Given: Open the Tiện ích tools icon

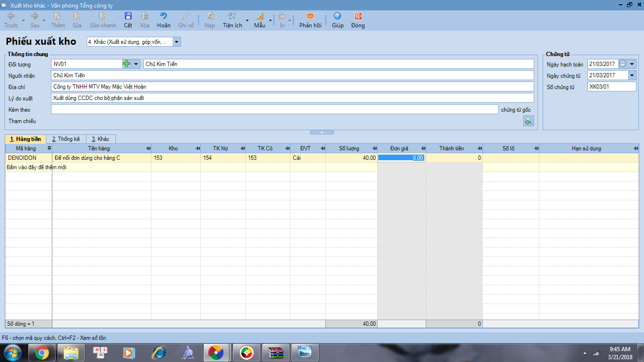Looking at the screenshot, I should click(232, 16).
